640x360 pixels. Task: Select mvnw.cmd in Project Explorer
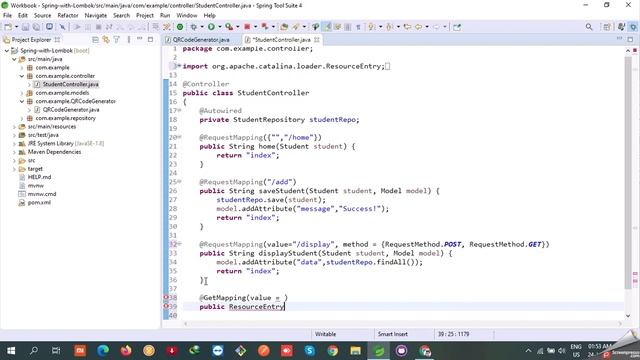click(42, 194)
